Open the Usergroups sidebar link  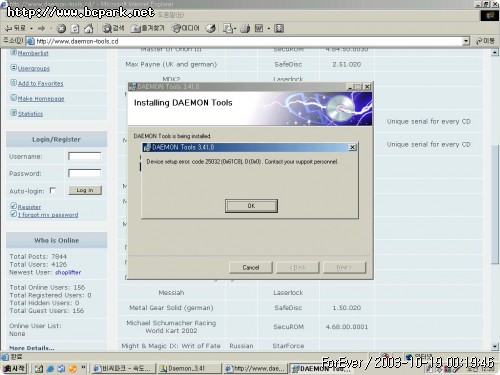[33, 68]
